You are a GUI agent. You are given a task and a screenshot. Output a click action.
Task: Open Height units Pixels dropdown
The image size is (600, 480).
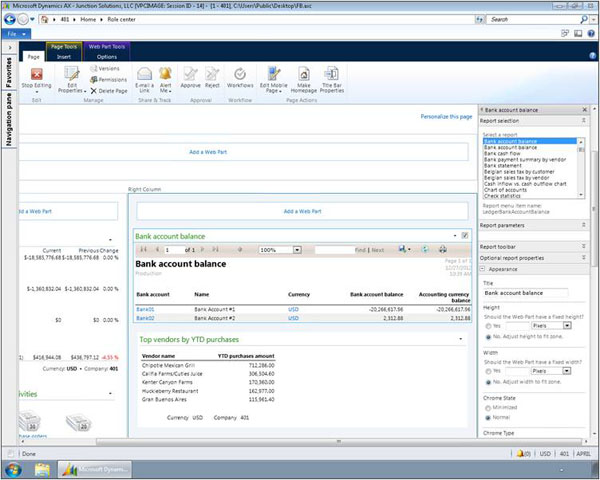(x=567, y=326)
